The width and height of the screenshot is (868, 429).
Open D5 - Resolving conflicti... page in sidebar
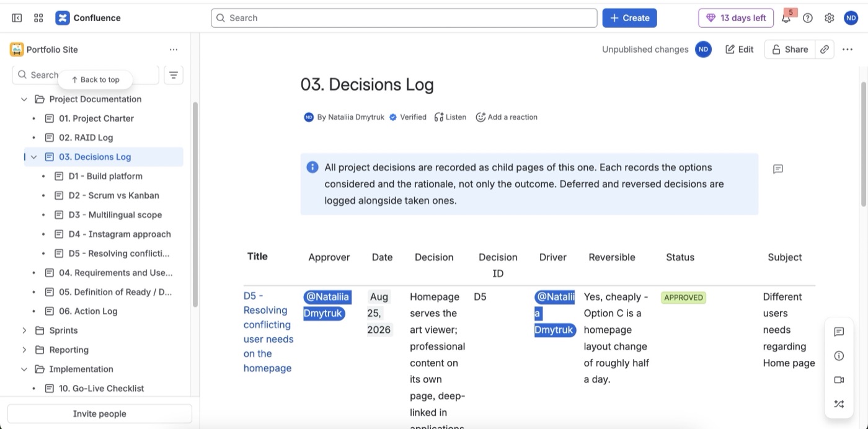119,253
